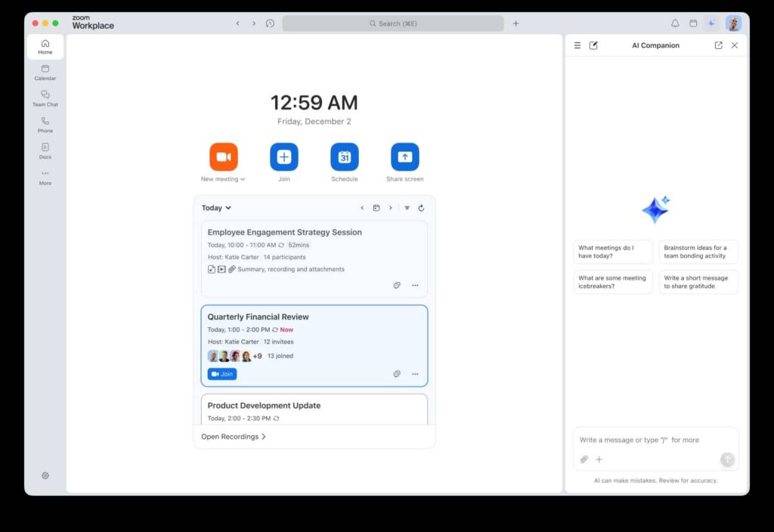Click the blue Join plus icon
The width and height of the screenshot is (774, 532).
(x=283, y=157)
